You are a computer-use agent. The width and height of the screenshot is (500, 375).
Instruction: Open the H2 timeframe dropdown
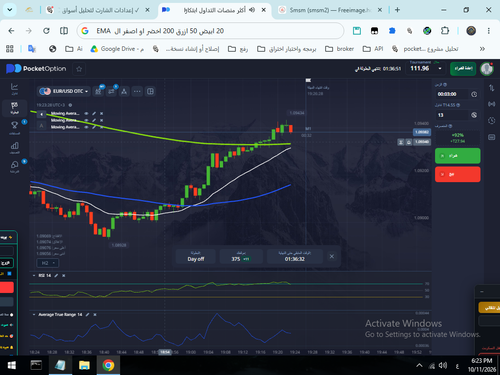(x=47, y=263)
